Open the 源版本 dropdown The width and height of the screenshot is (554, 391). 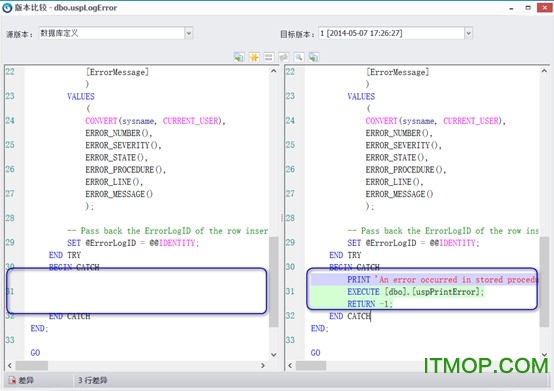[x=189, y=33]
